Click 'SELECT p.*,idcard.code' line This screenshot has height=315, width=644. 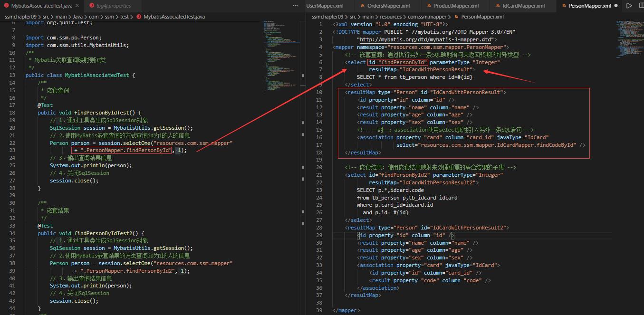(x=390, y=190)
